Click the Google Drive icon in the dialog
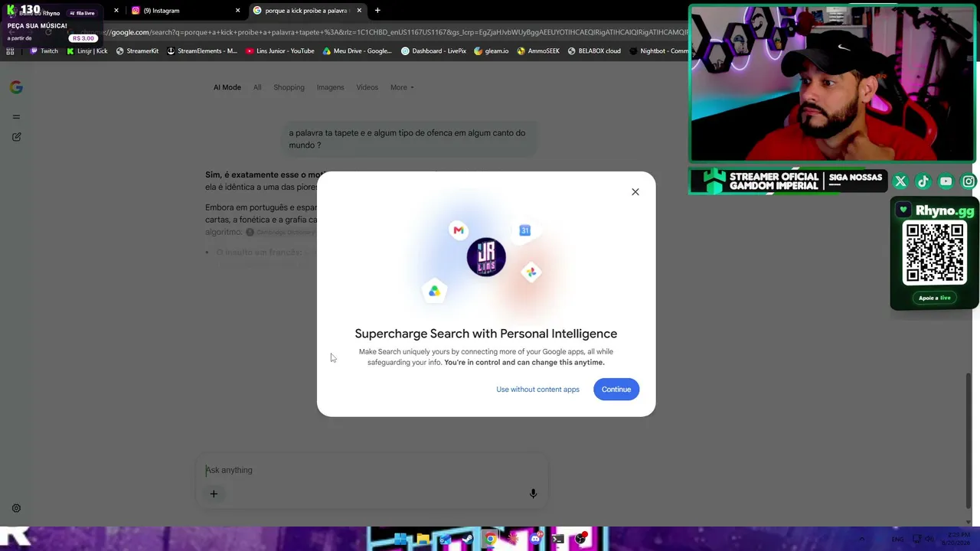The image size is (980, 551). [x=434, y=291]
